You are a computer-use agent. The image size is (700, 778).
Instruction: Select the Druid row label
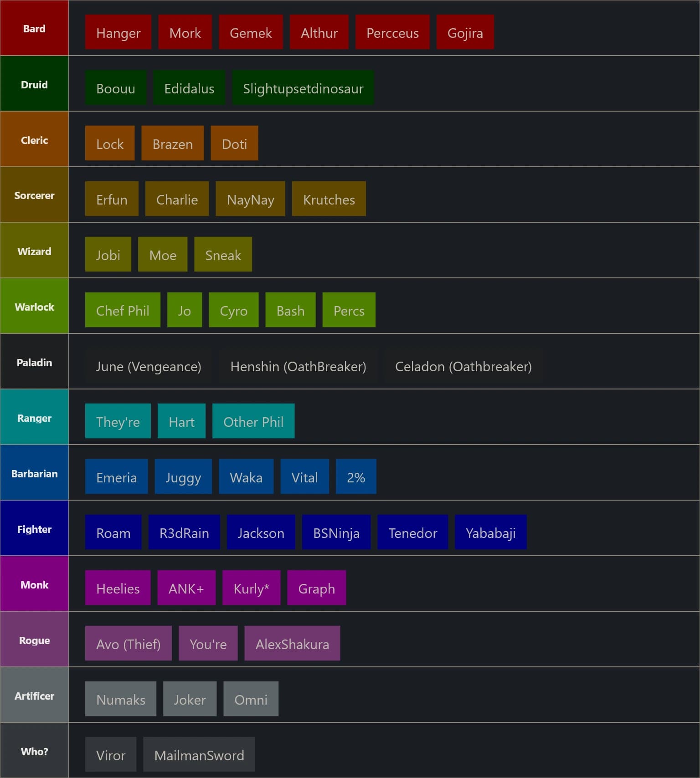click(34, 84)
